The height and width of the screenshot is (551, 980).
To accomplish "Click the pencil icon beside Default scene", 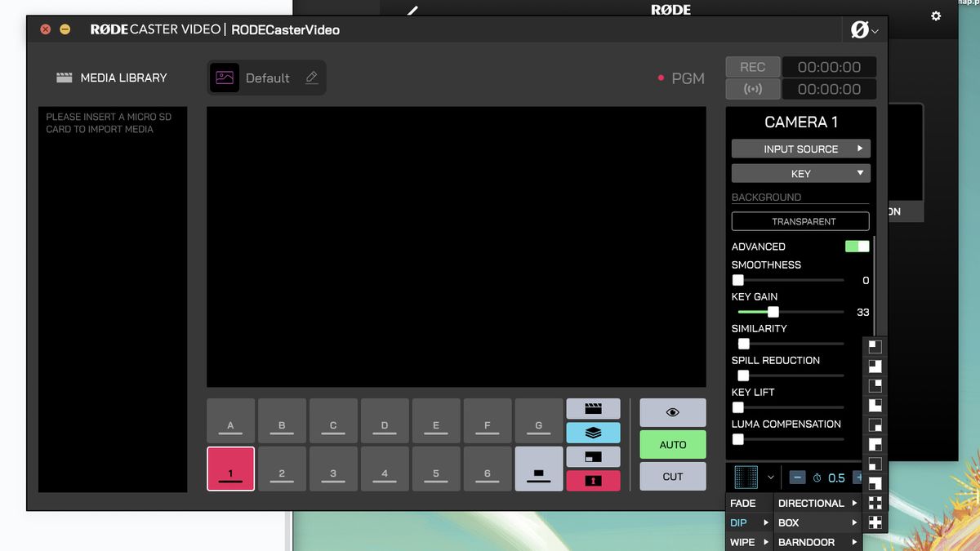I will [311, 77].
